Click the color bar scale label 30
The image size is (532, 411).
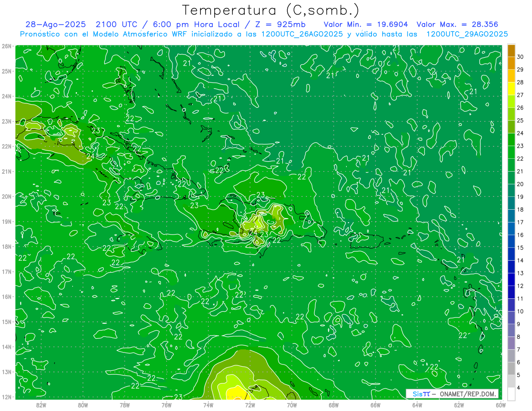[520, 57]
